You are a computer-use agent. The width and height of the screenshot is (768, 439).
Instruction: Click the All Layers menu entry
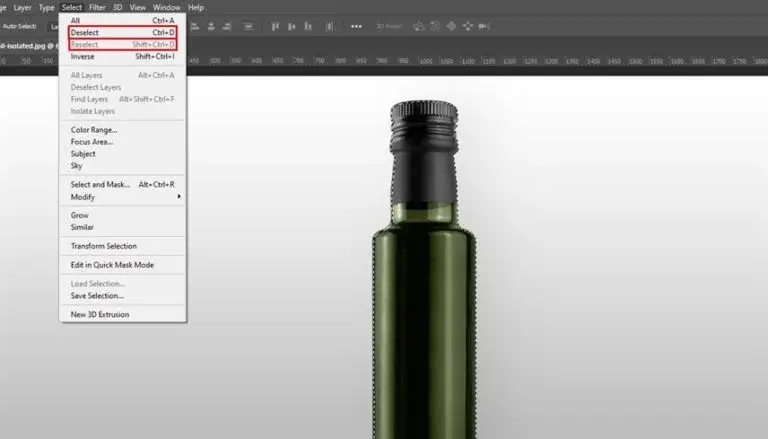tap(122, 75)
